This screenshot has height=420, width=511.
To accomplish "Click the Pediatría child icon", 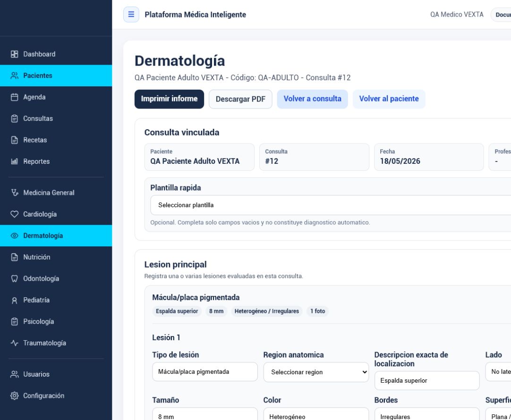I will (x=14, y=300).
